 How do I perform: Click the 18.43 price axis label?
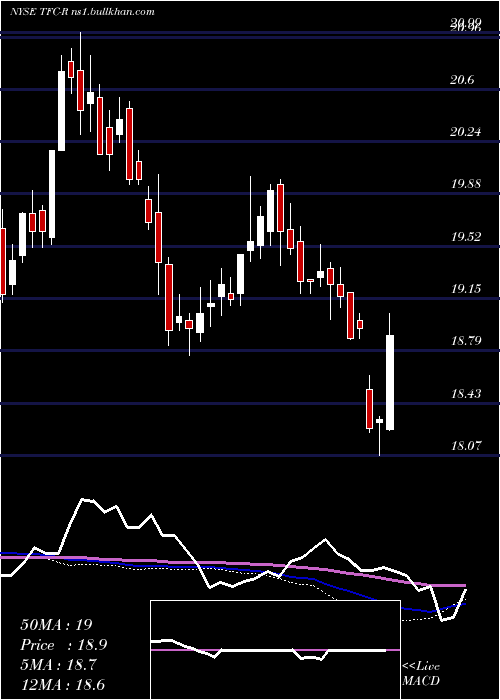(467, 394)
